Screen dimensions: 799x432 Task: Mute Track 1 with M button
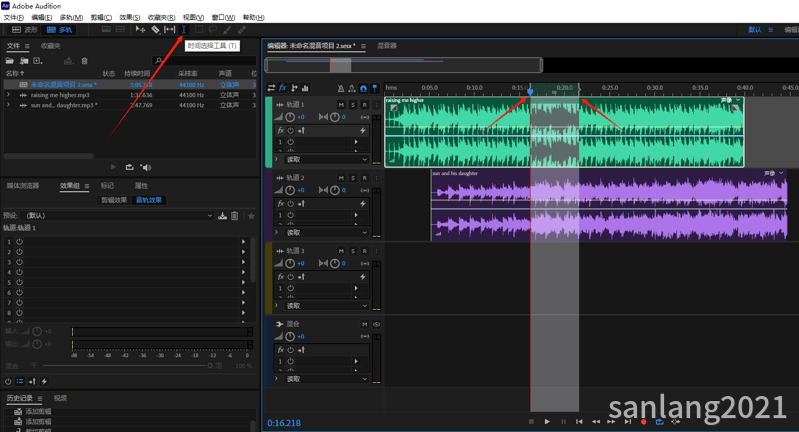tap(341, 104)
